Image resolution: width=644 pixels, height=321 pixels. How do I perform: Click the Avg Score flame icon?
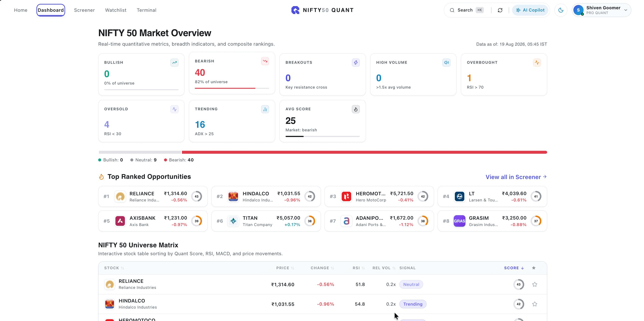click(x=356, y=109)
